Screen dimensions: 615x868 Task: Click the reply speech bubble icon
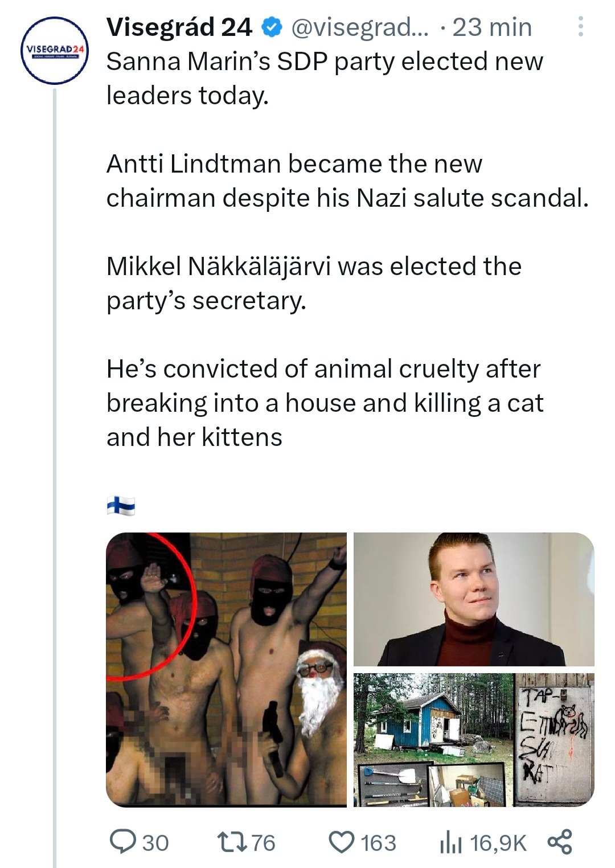click(x=121, y=842)
